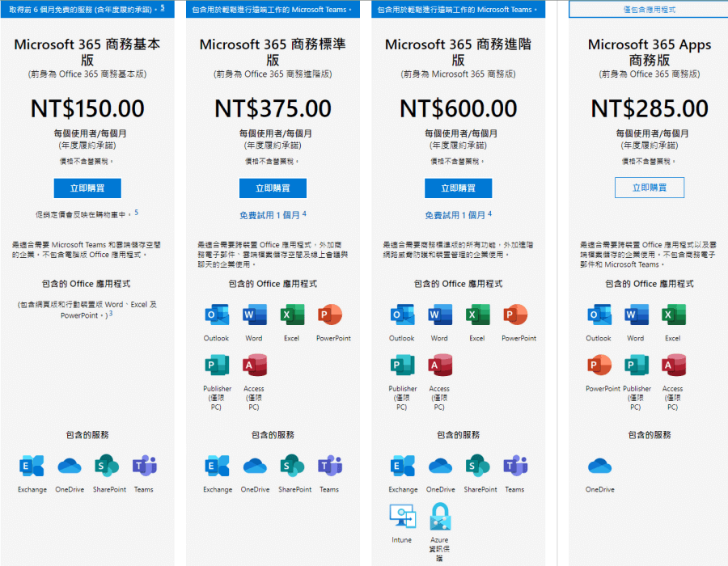The width and height of the screenshot is (728, 566).
Task: Click the NT$285.00 price
Action: [x=650, y=108]
